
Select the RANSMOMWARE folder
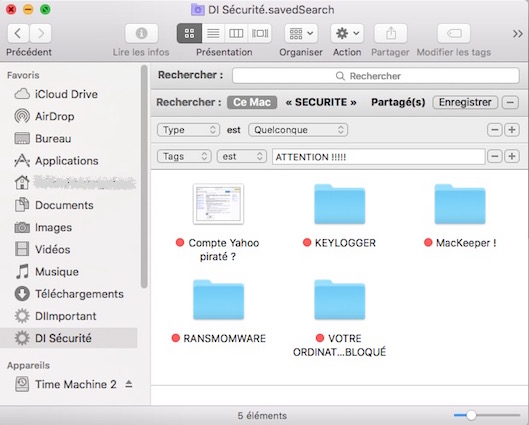(218, 300)
